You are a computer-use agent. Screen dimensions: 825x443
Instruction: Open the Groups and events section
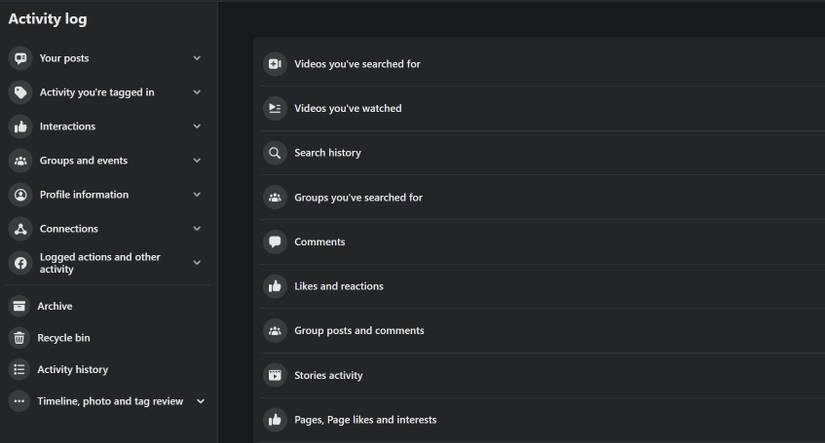tap(107, 160)
